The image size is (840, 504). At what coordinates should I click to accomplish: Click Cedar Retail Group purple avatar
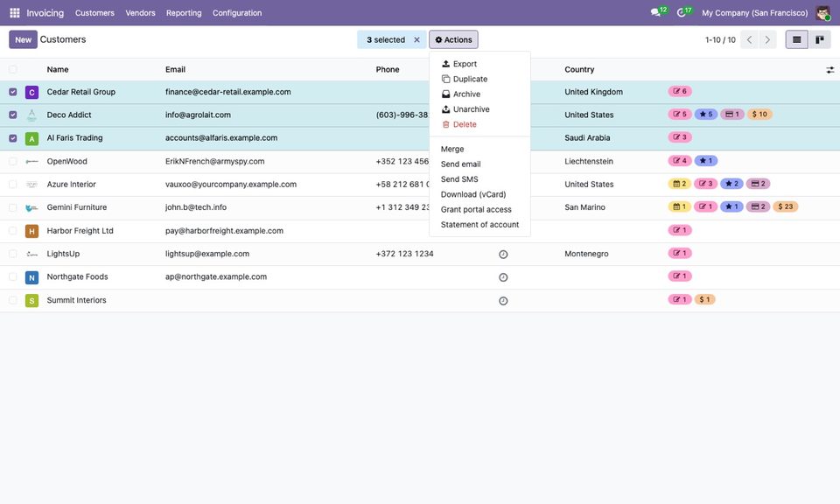[31, 93]
